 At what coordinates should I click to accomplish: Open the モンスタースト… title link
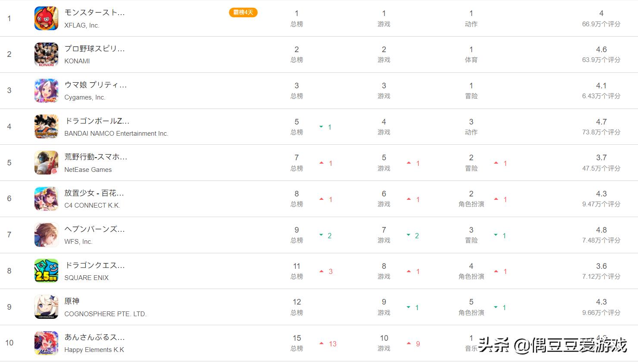94,12
